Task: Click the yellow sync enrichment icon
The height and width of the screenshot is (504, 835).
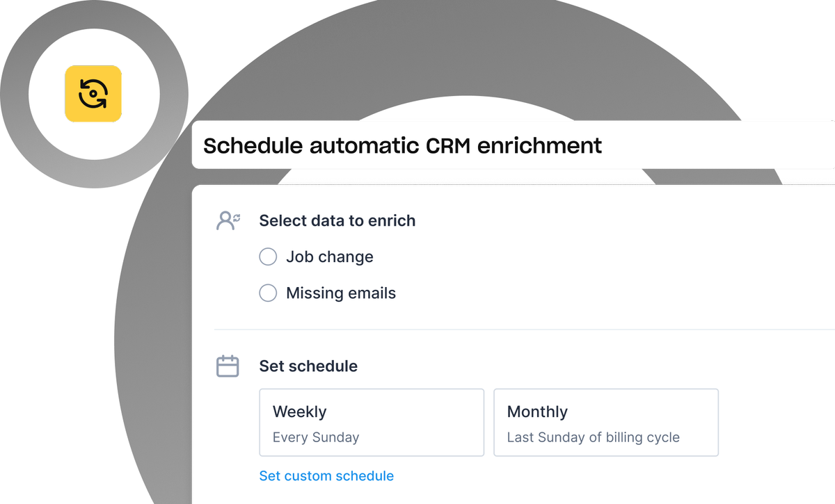Action: point(93,94)
